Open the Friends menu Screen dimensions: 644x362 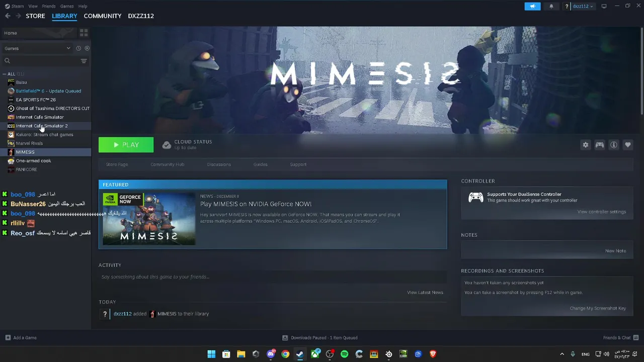point(49,6)
